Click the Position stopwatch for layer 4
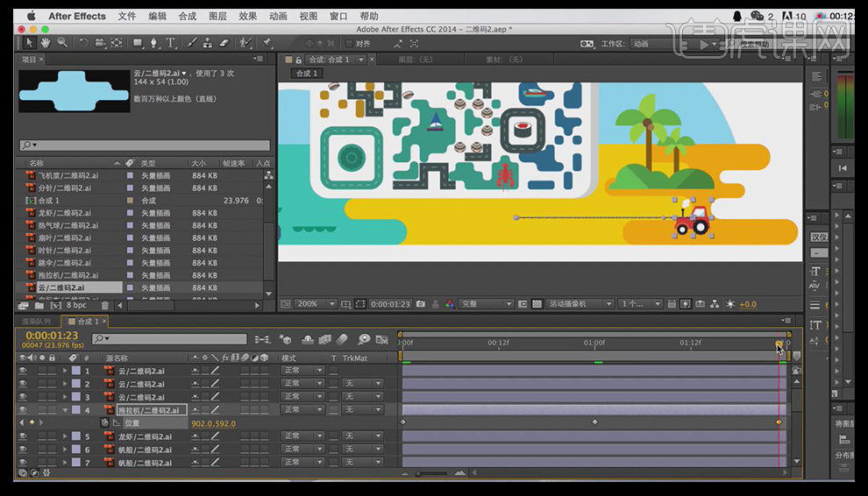This screenshot has height=496, width=868. tap(104, 423)
